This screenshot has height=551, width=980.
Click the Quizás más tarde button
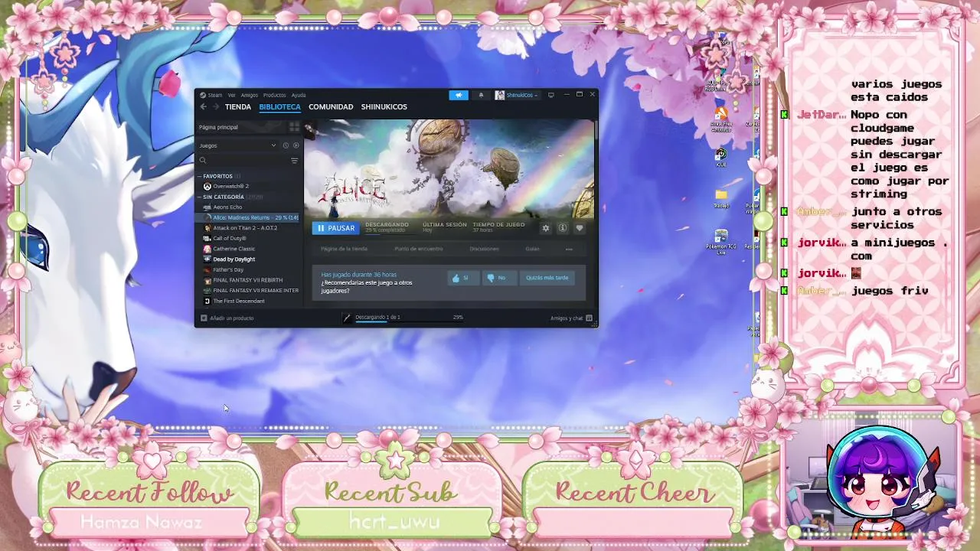(x=547, y=278)
